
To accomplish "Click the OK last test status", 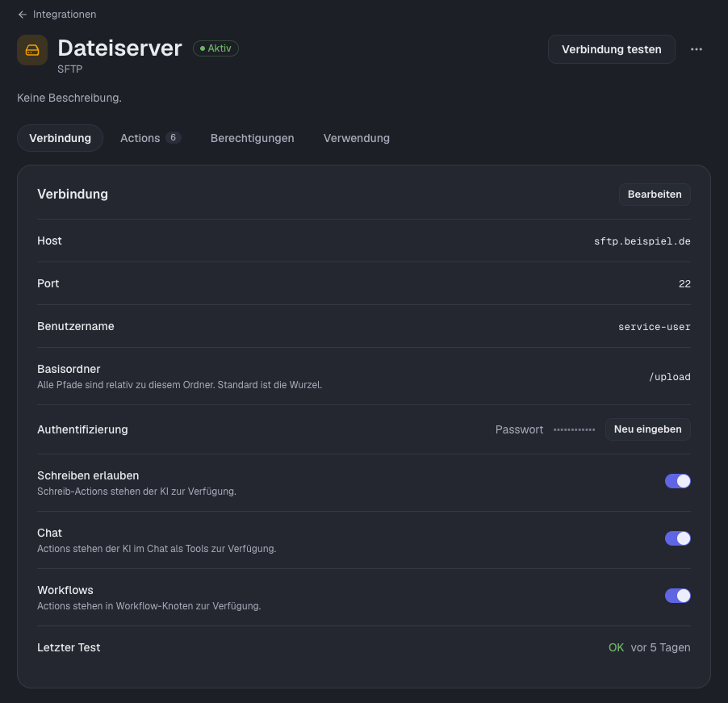I will [x=616, y=647].
